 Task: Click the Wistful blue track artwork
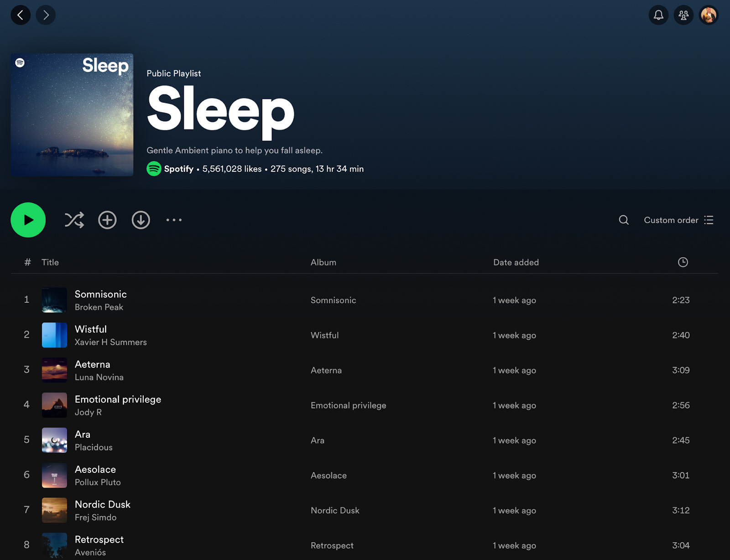(x=54, y=335)
